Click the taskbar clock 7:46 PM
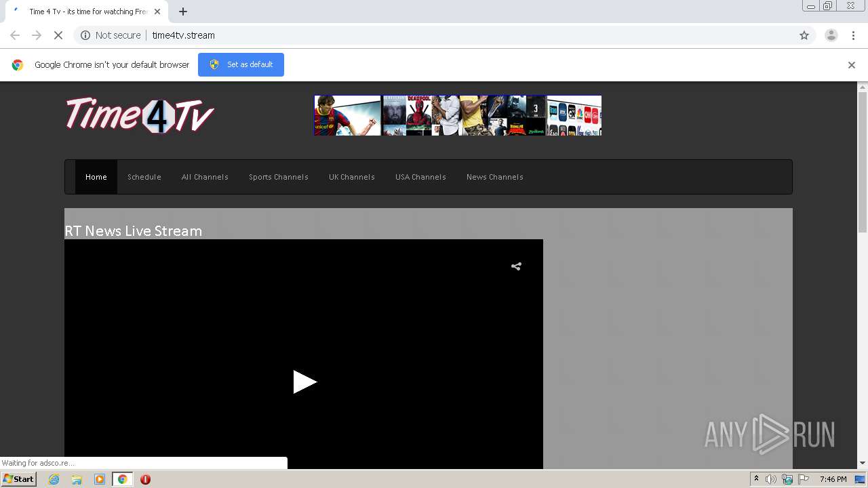 [x=833, y=479]
